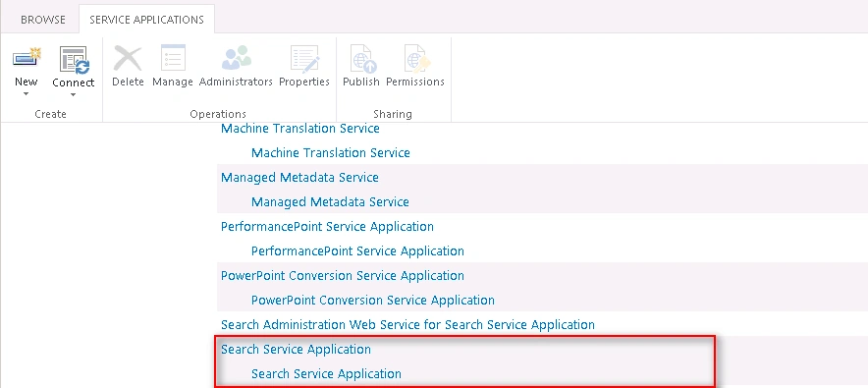Click the Connect button label
This screenshot has height=388, width=868.
tap(74, 83)
